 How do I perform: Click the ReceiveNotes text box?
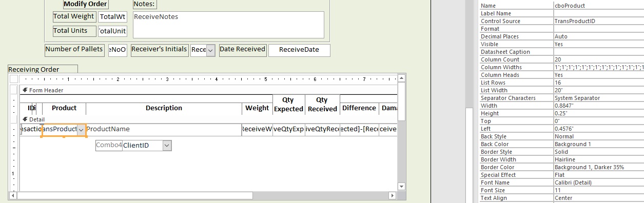228,25
